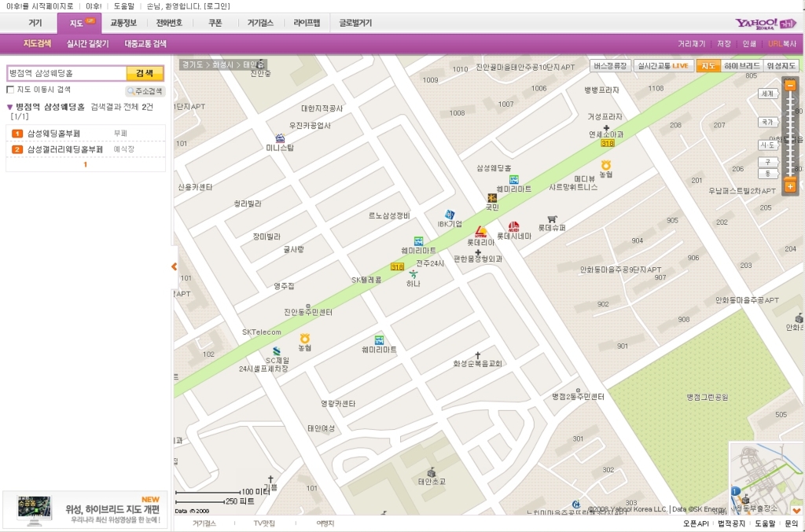Click the 진안동주민센터 marker icon
Screen dimensions: 805x532
(x=308, y=306)
